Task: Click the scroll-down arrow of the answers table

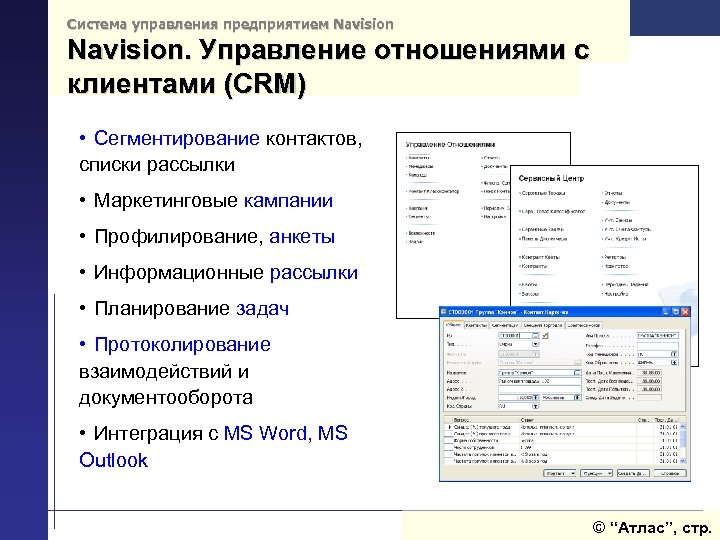Action: coord(683,461)
